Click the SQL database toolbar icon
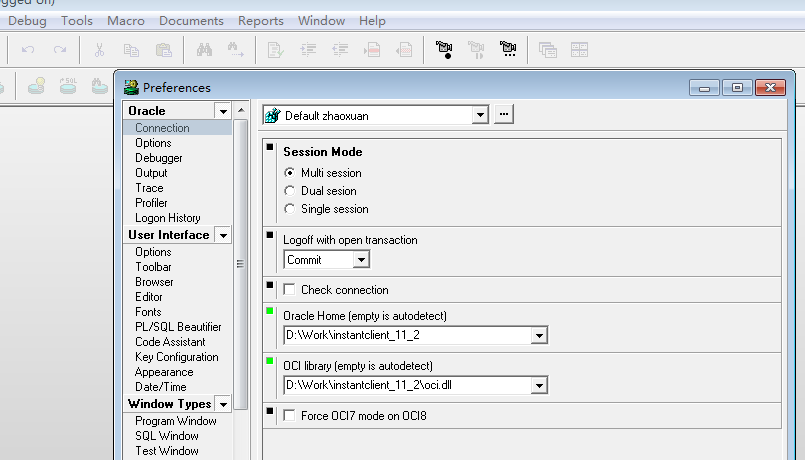This screenshot has width=805, height=460. click(68, 86)
